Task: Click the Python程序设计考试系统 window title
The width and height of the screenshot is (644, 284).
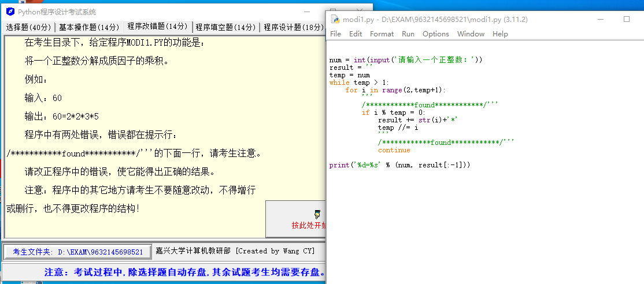Action: [x=57, y=12]
